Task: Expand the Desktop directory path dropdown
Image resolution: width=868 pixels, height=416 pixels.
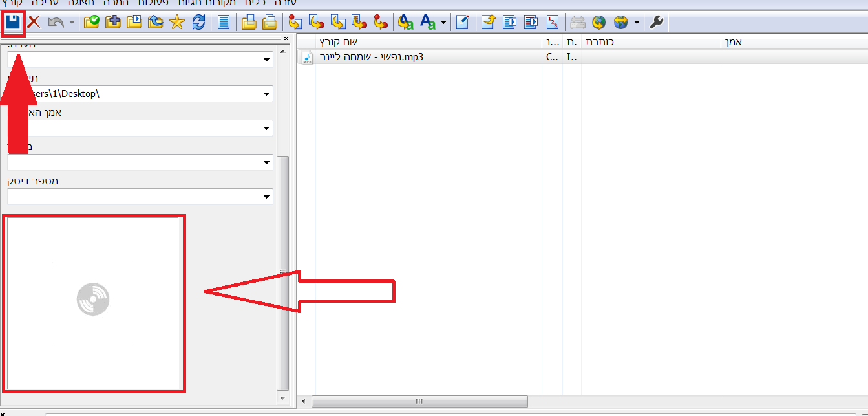Action: [266, 94]
